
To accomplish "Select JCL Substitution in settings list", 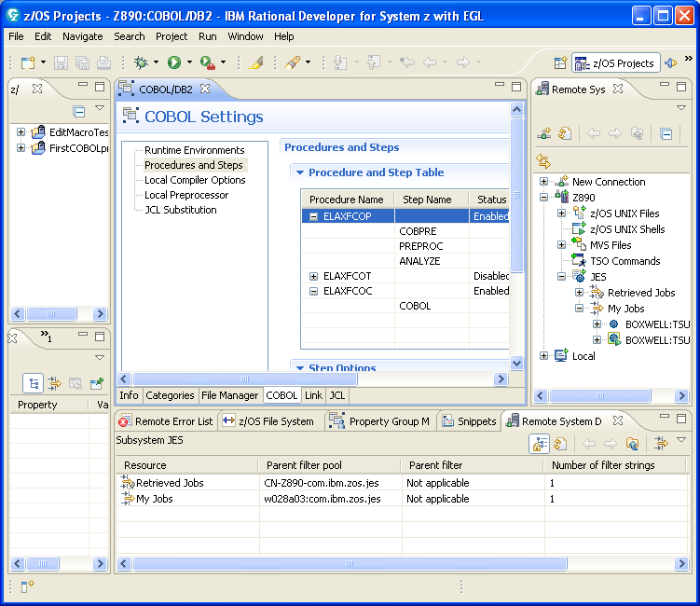I will click(180, 210).
